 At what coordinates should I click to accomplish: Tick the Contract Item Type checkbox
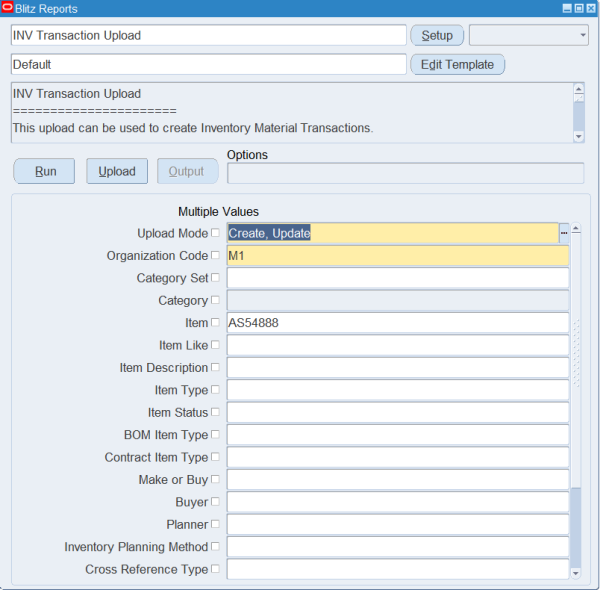point(215,456)
